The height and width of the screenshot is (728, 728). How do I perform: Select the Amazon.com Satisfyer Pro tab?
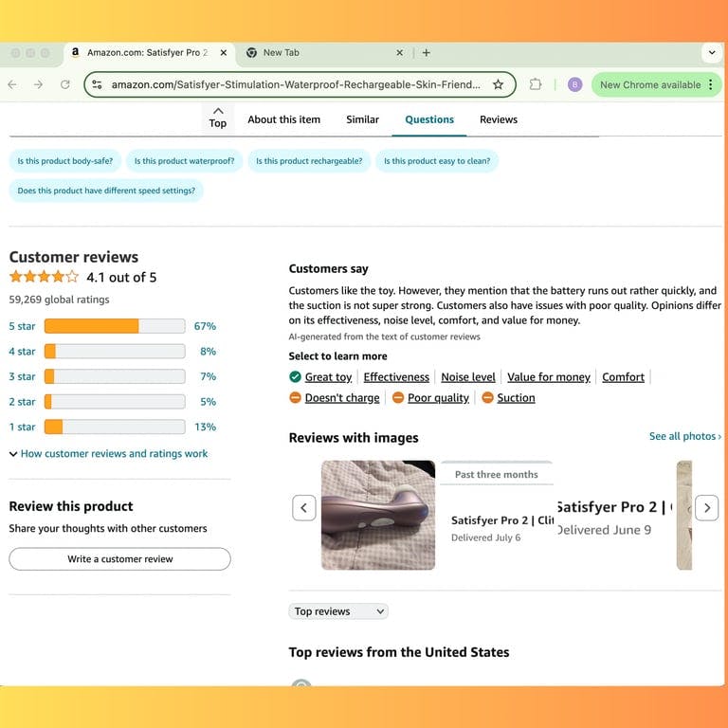(148, 53)
